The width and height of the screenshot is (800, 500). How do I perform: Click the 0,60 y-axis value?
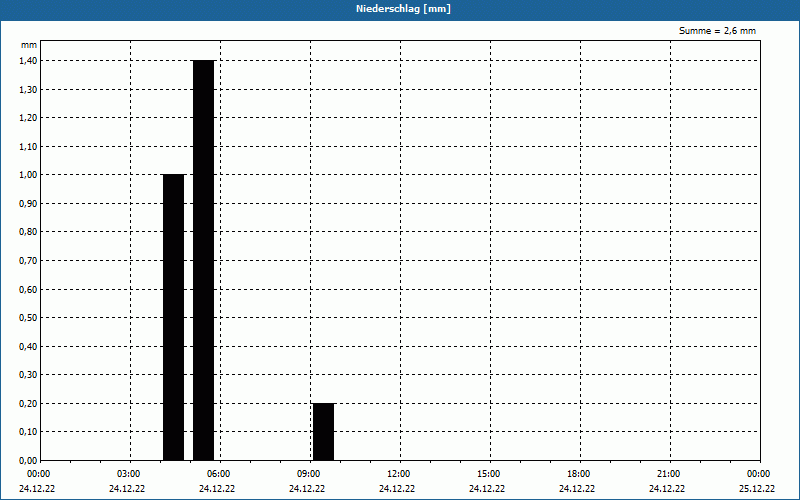(x=29, y=289)
